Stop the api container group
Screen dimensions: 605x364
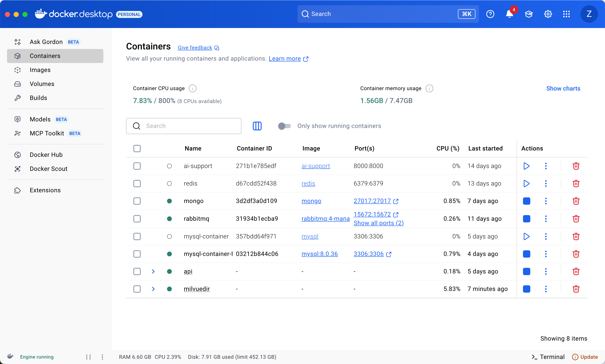point(526,271)
